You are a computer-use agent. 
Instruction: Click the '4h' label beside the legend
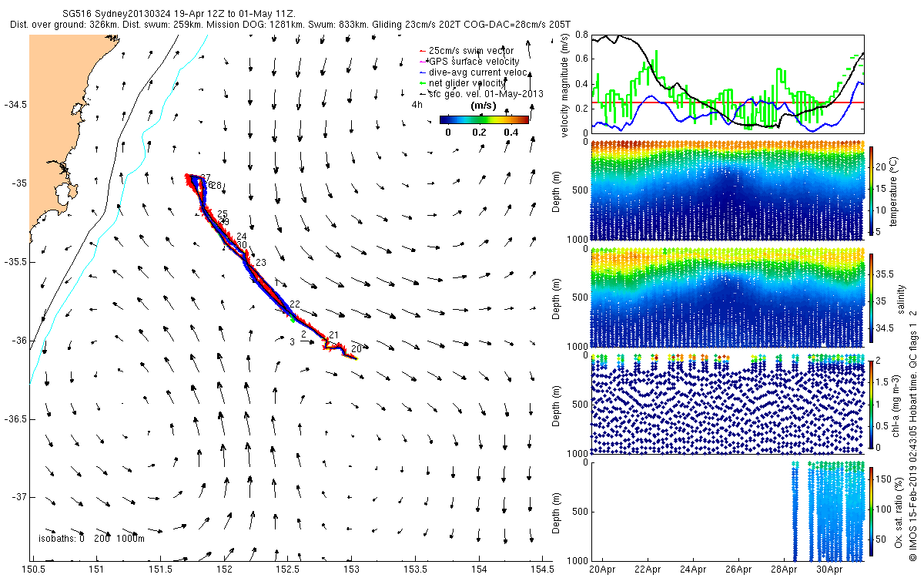(x=417, y=104)
